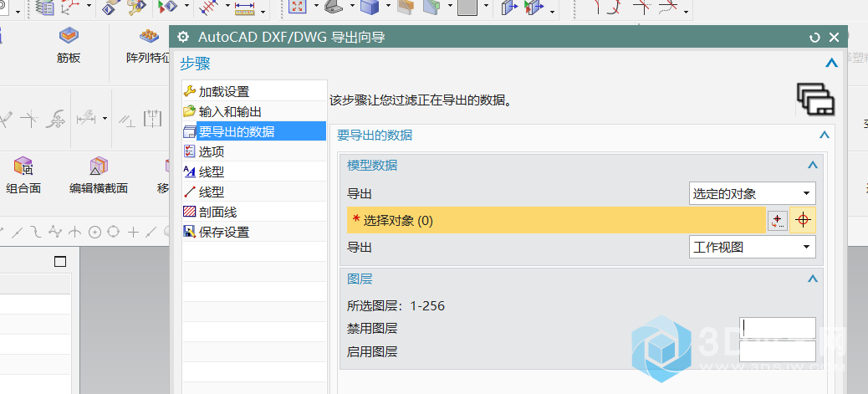Enable the control point polyline snap
Screen dimensions: 868x394
[x=55, y=231]
